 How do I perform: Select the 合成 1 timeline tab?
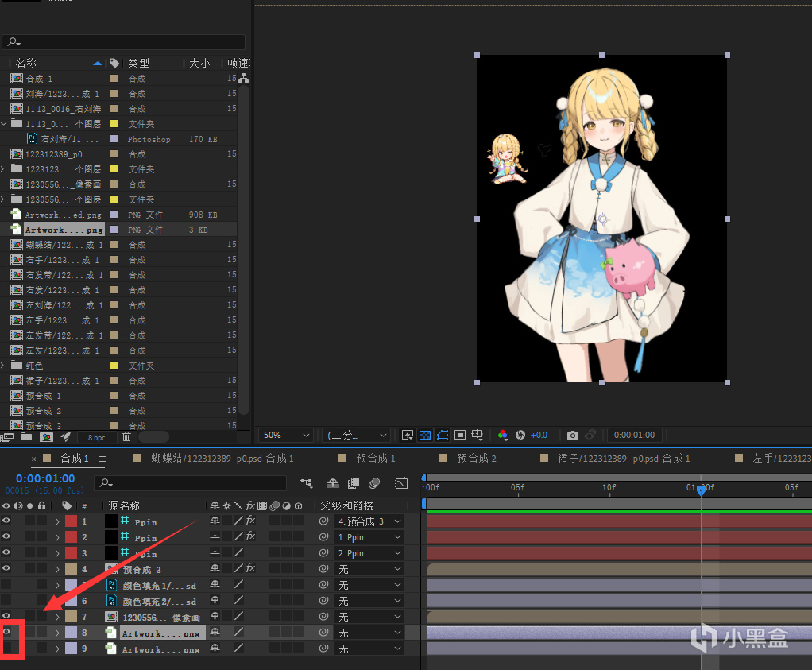[75, 458]
